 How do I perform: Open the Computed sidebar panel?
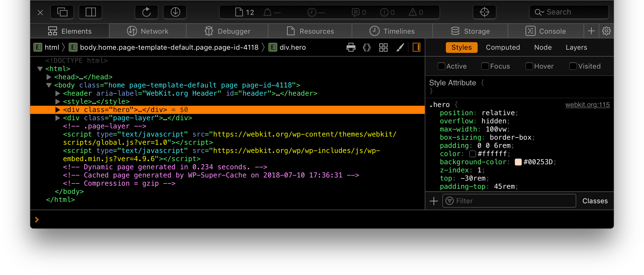[503, 48]
